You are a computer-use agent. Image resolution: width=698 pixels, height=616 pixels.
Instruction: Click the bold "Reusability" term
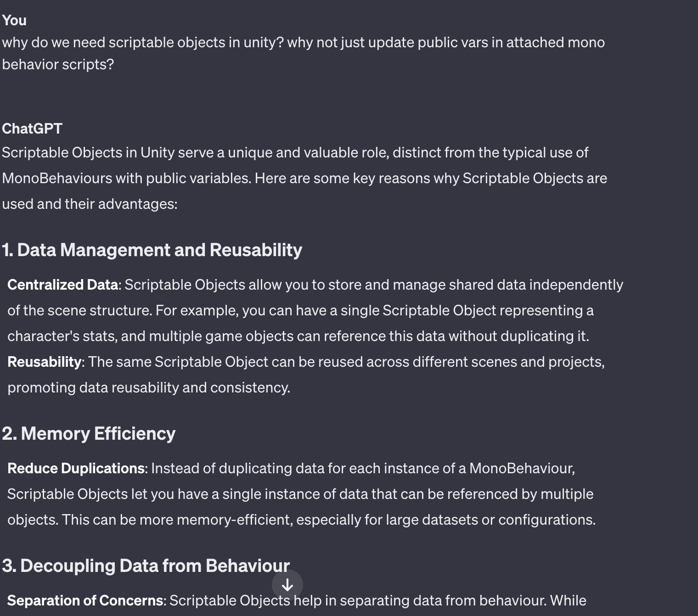(45, 362)
